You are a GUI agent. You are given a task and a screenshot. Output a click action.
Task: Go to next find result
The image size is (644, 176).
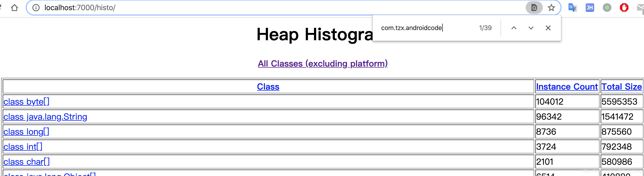[x=531, y=28]
